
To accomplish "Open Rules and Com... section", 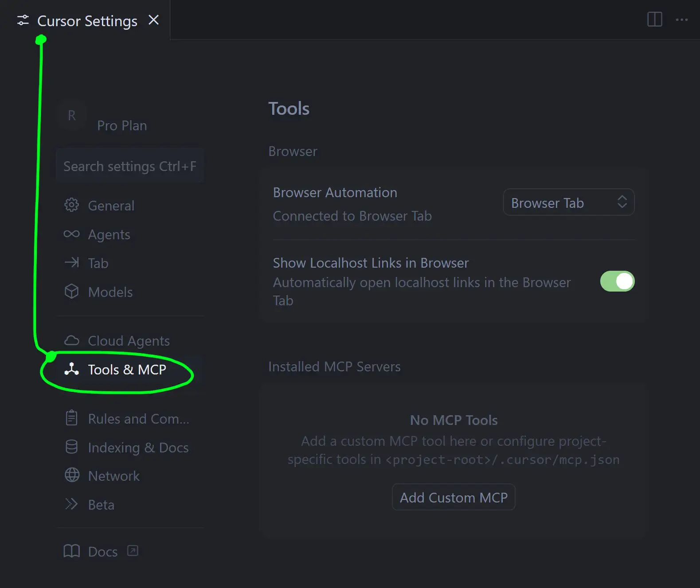I will (139, 419).
